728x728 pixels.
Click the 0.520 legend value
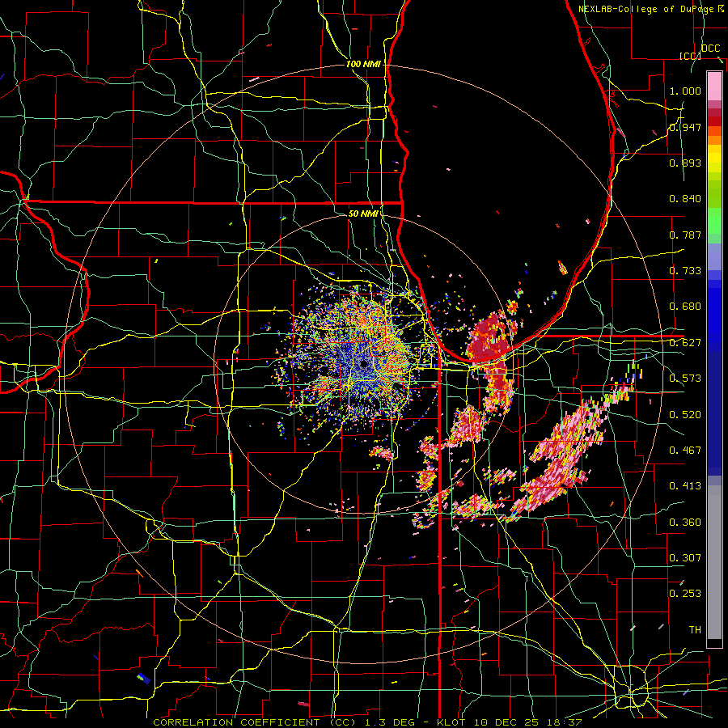click(x=685, y=415)
